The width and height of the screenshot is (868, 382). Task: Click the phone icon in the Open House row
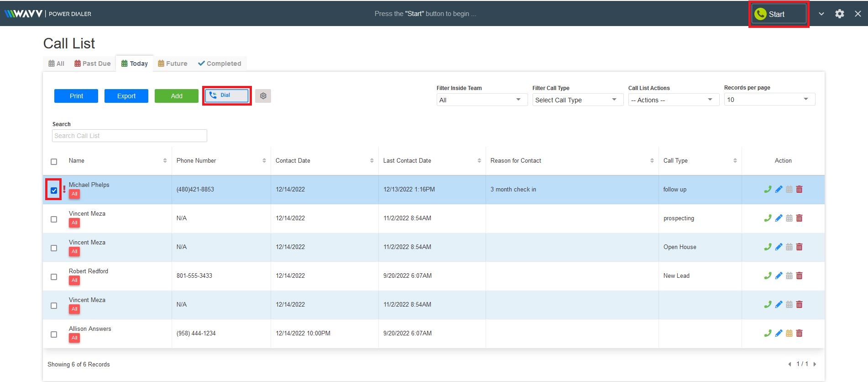[x=768, y=247]
